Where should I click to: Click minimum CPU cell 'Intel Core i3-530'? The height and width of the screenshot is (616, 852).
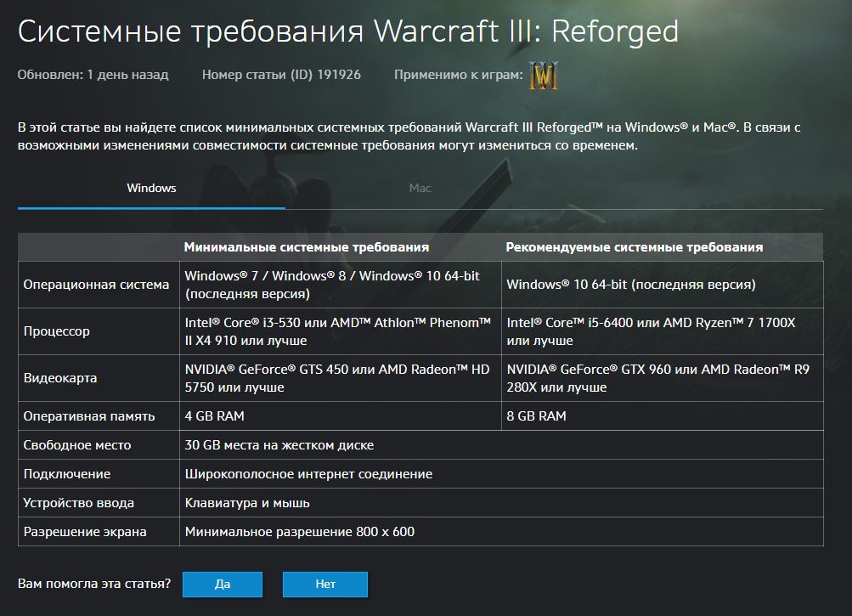[x=341, y=331]
